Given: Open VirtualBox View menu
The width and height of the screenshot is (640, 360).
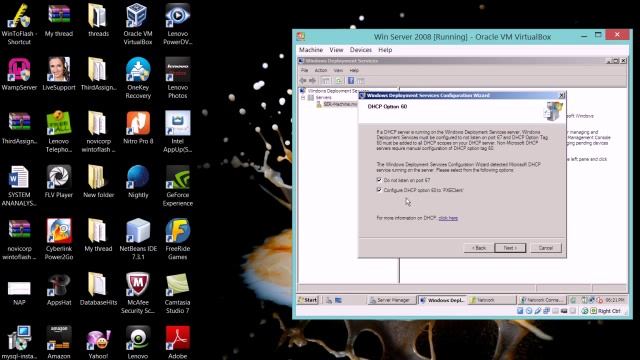Looking at the screenshot, I should (336, 50).
